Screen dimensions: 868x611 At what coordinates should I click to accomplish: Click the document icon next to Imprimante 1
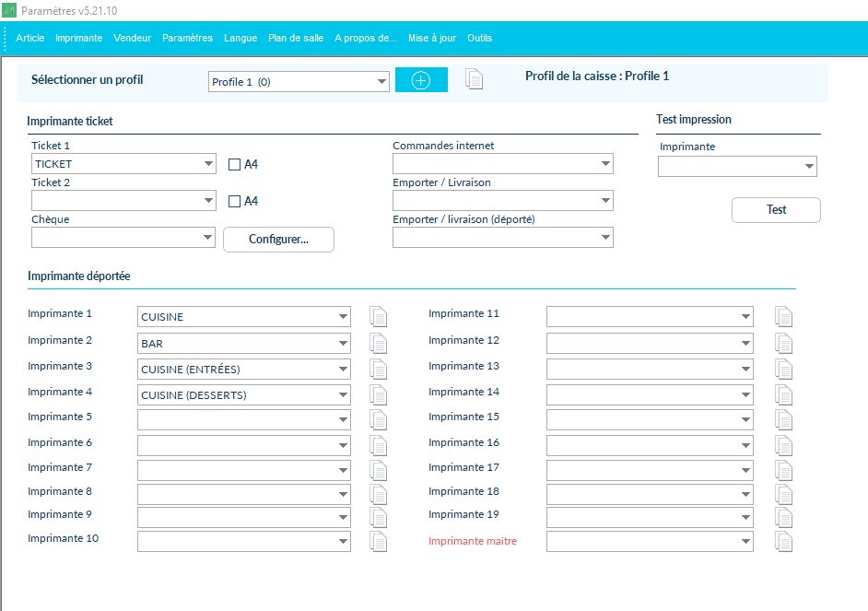[378, 317]
